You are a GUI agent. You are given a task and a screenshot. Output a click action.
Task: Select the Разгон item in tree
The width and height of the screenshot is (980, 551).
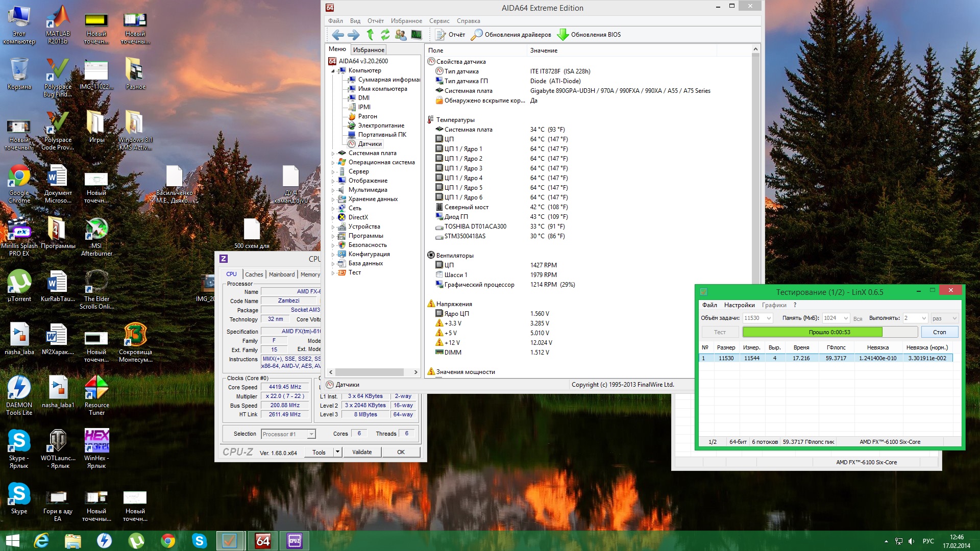point(367,116)
